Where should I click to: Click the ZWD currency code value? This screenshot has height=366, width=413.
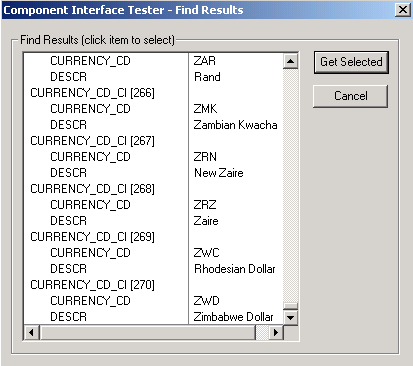207,301
